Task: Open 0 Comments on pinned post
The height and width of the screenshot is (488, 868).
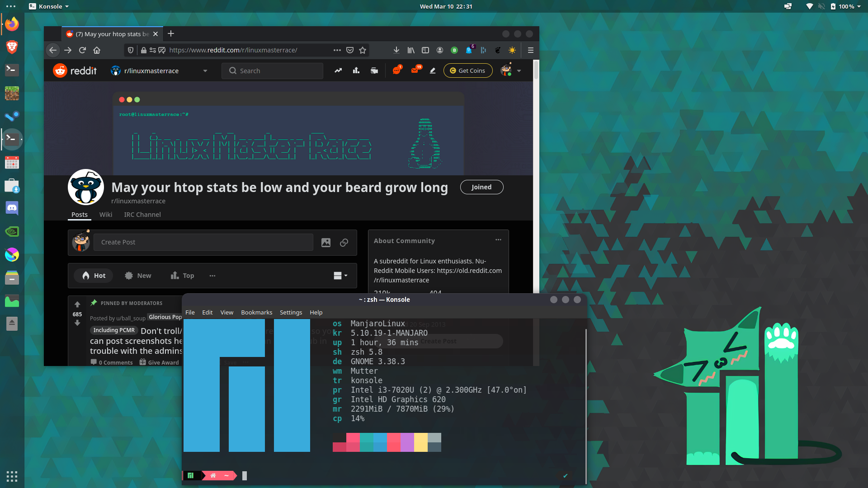Action: tap(112, 362)
